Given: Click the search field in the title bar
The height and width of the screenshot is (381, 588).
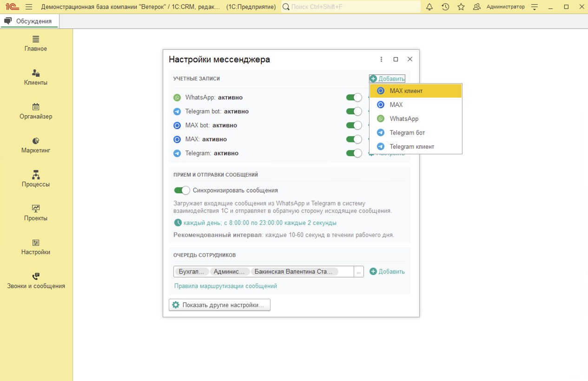Looking at the screenshot, I should 351,7.
